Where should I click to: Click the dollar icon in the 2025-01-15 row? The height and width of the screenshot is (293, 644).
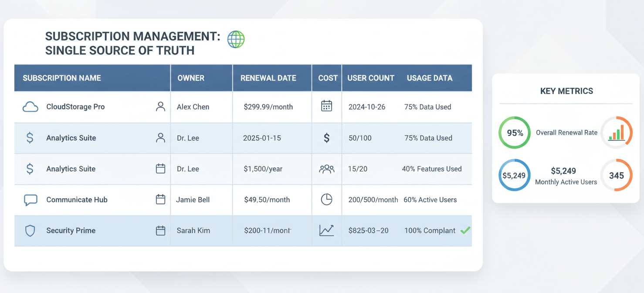click(30, 138)
